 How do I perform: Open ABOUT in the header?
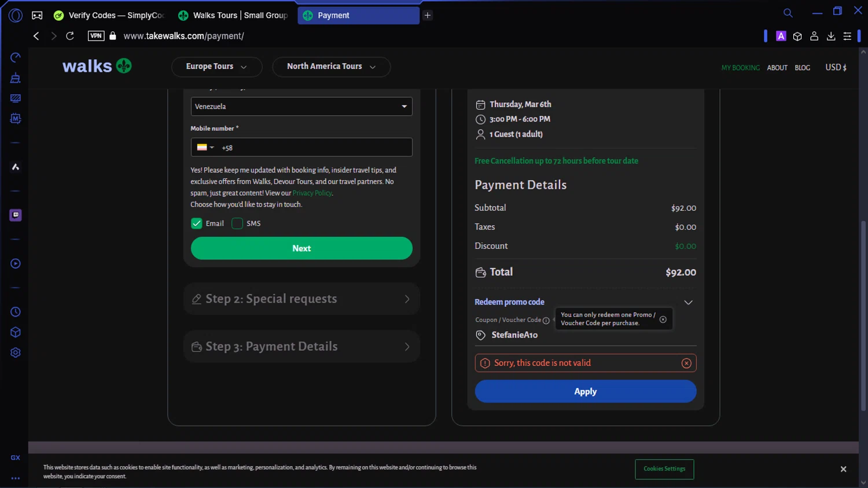click(x=777, y=68)
